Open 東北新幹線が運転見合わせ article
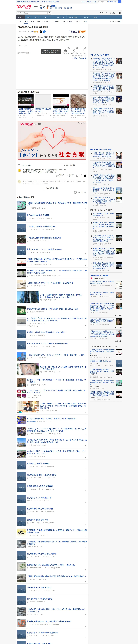Image resolution: width=138 pixels, height=644 pixels. (x=52, y=309)
